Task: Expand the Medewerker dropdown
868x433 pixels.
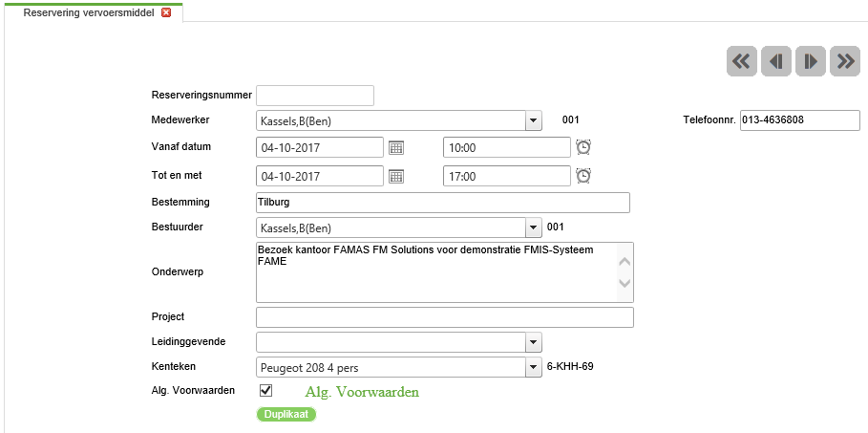Action: (x=533, y=120)
